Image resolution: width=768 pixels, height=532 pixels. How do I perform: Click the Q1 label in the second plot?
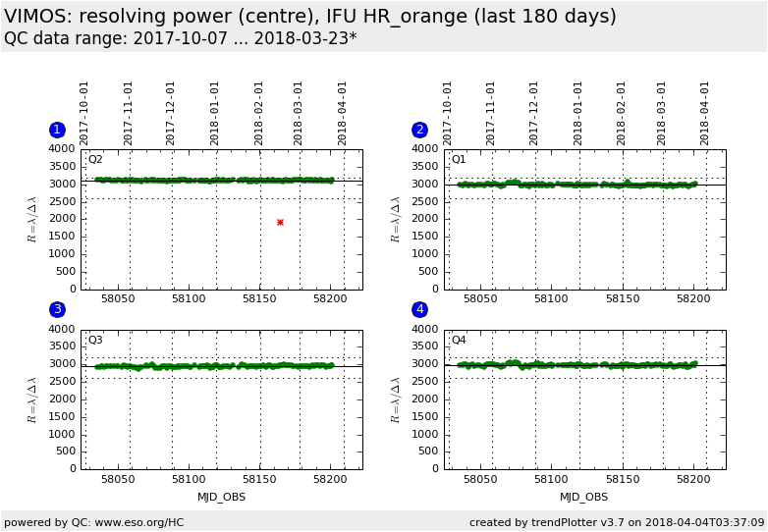coord(459,159)
